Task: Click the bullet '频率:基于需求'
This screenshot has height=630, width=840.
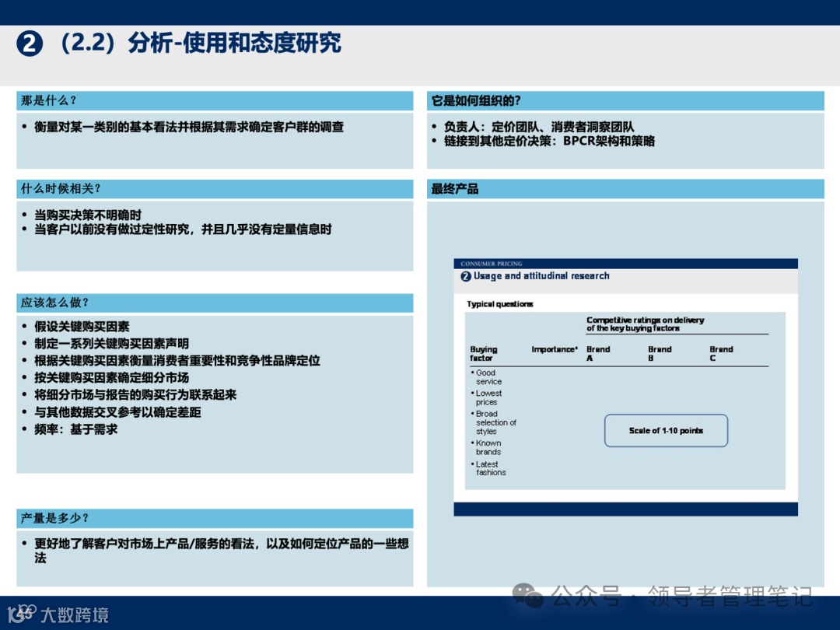Action: 75,429
